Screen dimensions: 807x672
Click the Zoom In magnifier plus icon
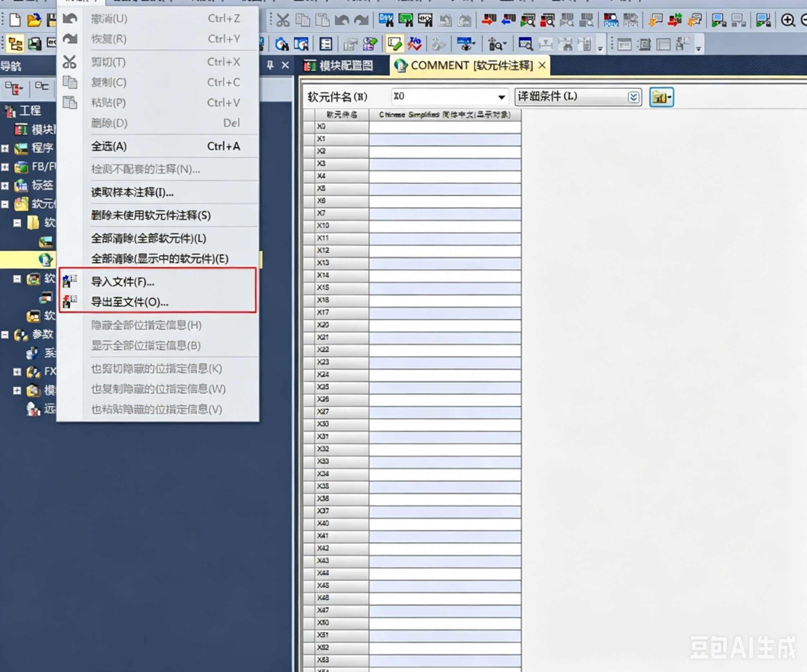pyautogui.click(x=788, y=20)
